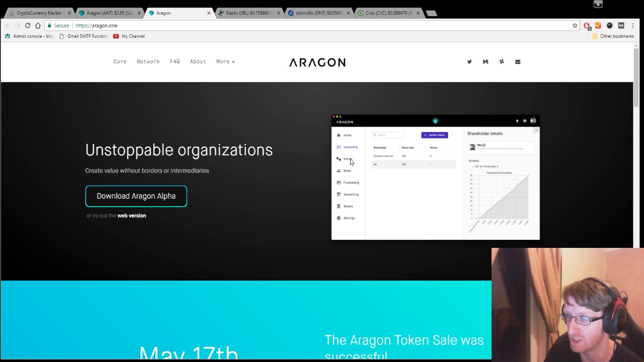Click the red extension icon with badge
Viewport: 644px width, 362px height.
(587, 26)
